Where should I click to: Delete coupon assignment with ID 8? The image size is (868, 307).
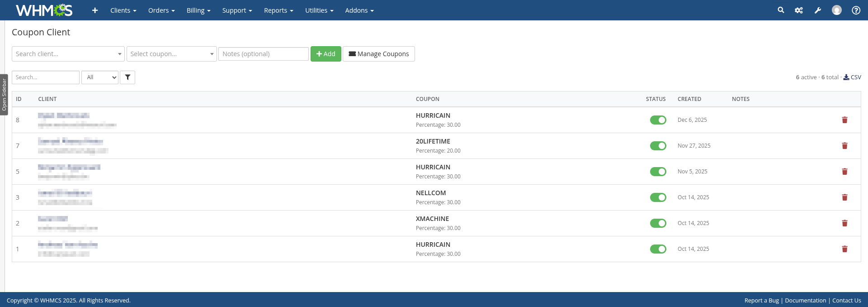pos(844,120)
